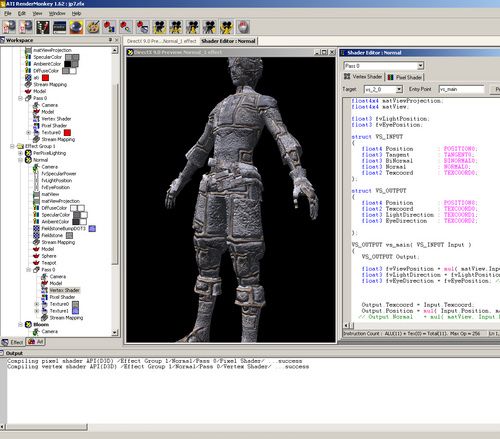The image size is (500, 439).
Task: Select the Vertex Shader tab in editor
Action: pos(363,77)
